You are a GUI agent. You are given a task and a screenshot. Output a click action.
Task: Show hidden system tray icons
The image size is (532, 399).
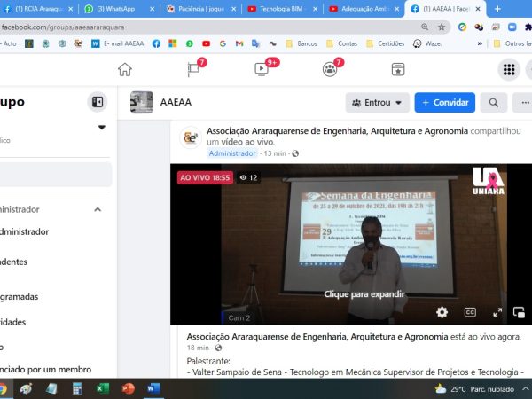coord(525,389)
